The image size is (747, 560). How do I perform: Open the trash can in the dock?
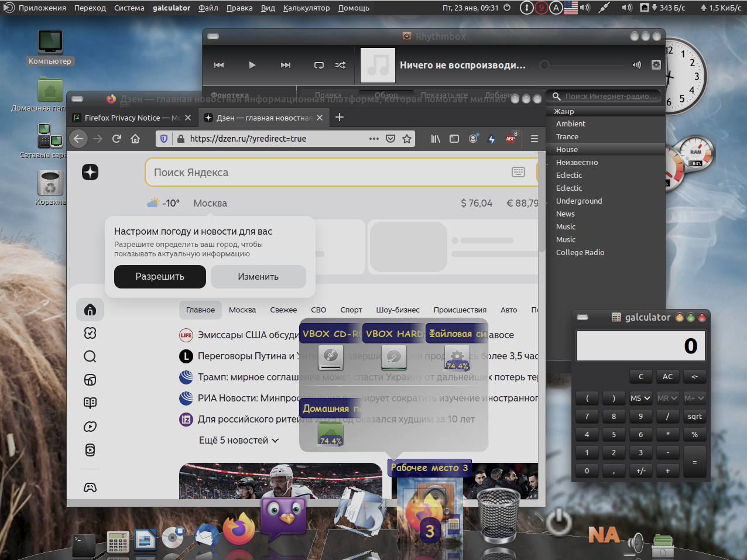pos(499,516)
